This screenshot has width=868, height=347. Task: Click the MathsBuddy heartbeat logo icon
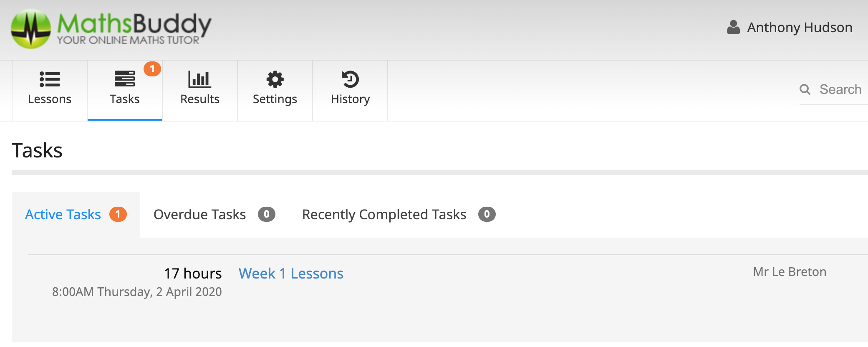[x=31, y=29]
